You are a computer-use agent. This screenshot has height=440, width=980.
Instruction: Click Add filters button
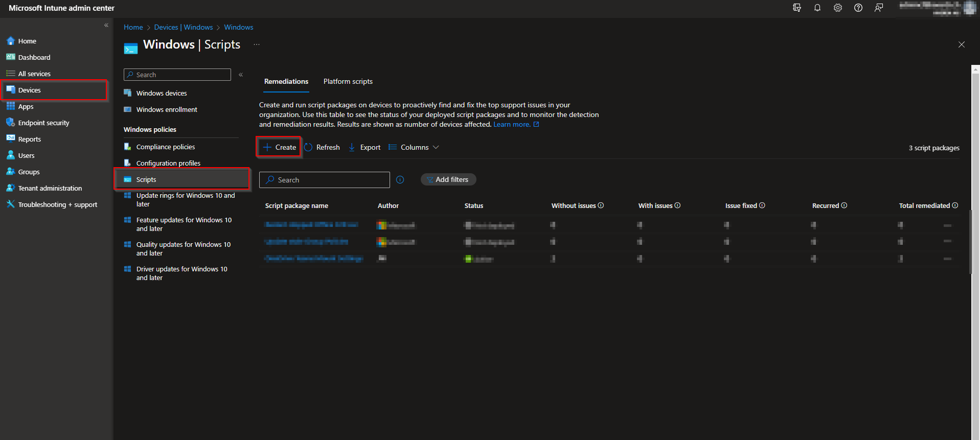pos(448,179)
